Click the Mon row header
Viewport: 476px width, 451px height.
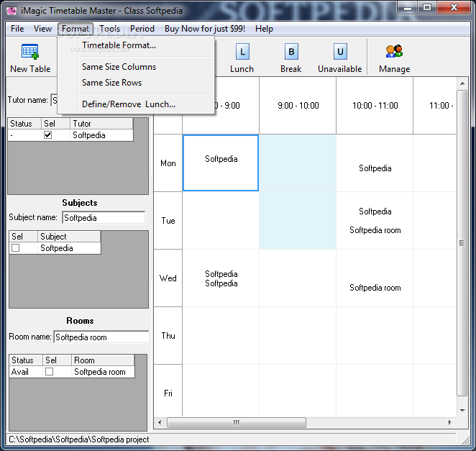pyautogui.click(x=168, y=163)
